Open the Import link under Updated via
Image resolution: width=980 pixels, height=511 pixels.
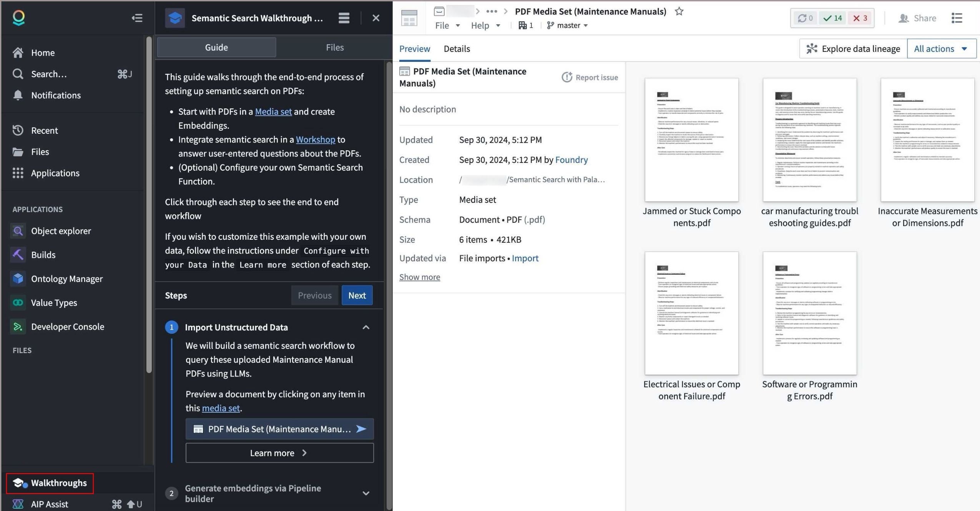point(525,258)
